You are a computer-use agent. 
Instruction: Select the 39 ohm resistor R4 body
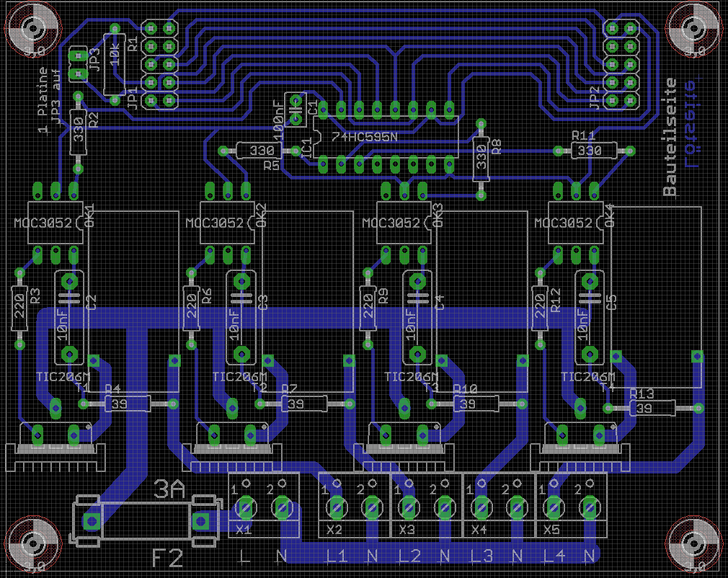pos(127,404)
